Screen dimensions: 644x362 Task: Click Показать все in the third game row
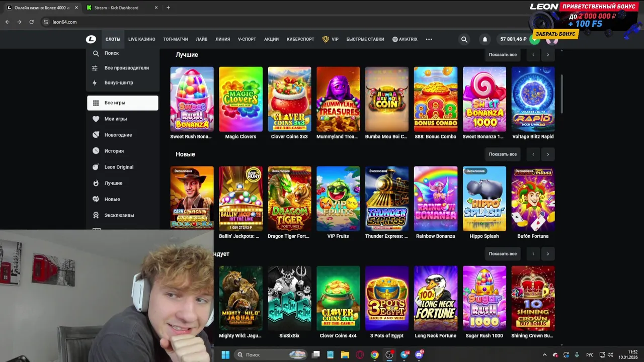click(x=503, y=254)
